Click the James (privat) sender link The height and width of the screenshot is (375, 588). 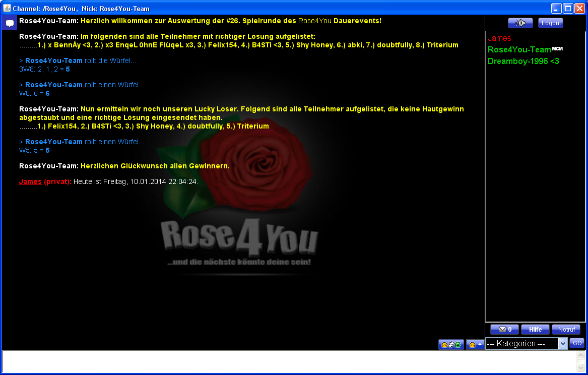30,182
